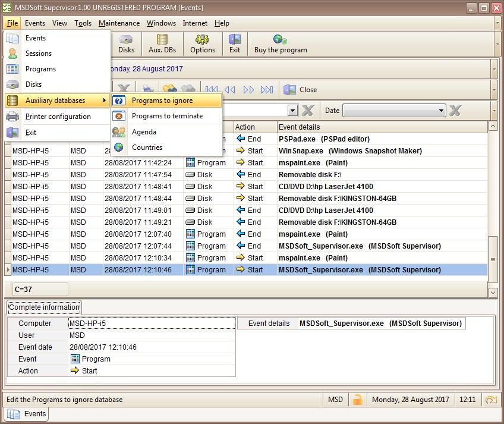
Task: Open the dropdown left of Date label
Action: coord(292,111)
